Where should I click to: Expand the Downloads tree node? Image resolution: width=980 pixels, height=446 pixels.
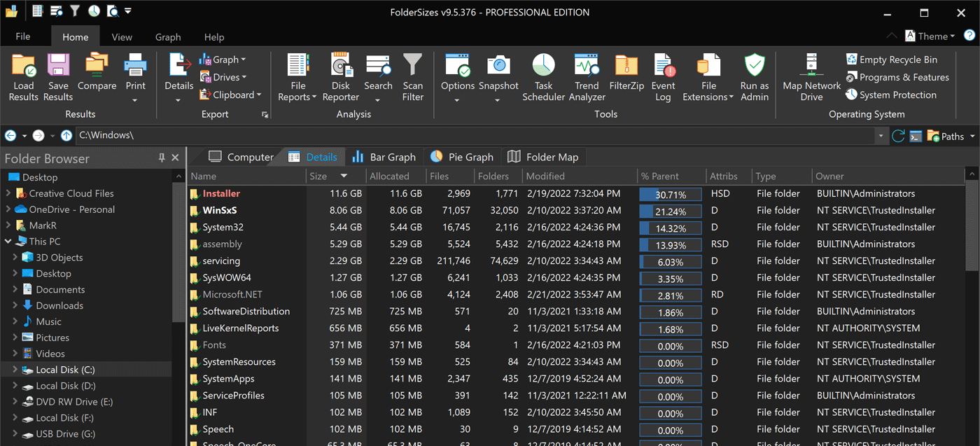click(15, 305)
